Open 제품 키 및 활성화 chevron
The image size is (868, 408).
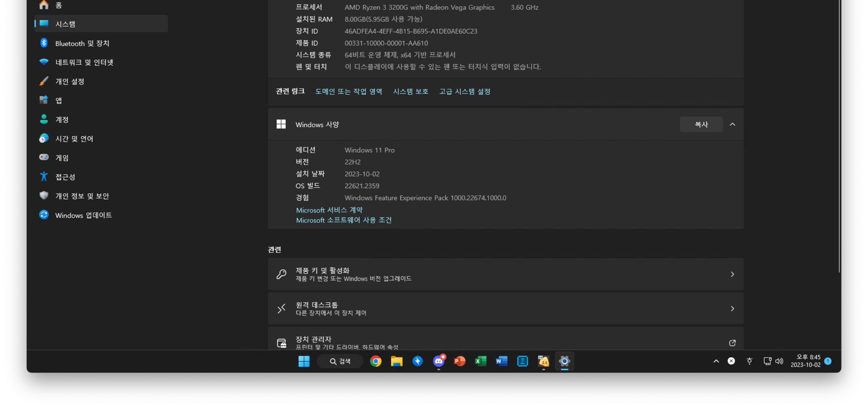[732, 274]
